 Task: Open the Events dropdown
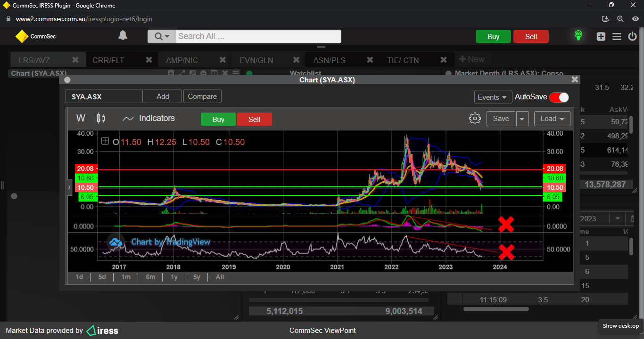point(493,97)
